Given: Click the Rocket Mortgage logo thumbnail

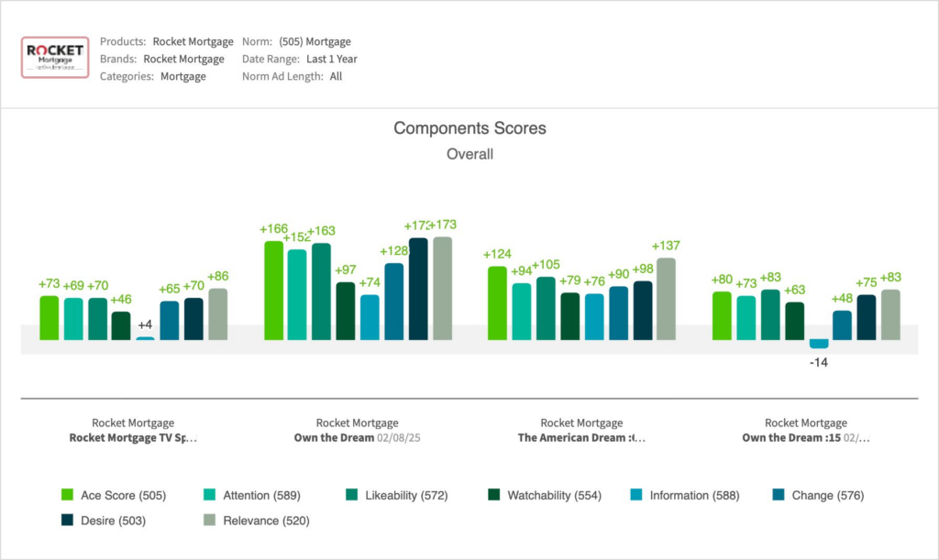Looking at the screenshot, I should pyautogui.click(x=55, y=57).
